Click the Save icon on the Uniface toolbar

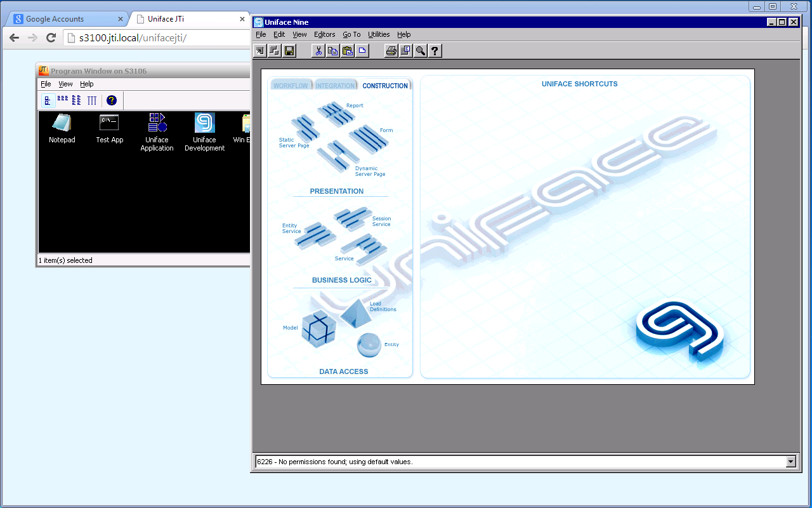[289, 50]
